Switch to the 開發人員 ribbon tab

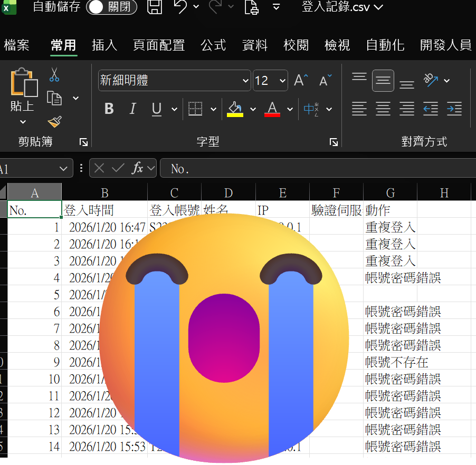[x=445, y=45]
